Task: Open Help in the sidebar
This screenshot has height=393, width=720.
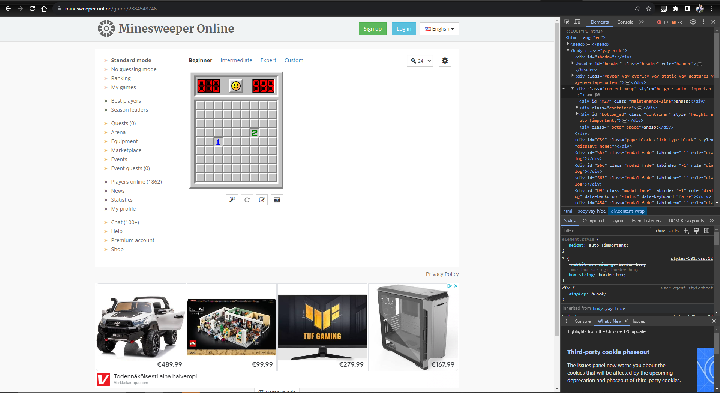Action: (117, 231)
